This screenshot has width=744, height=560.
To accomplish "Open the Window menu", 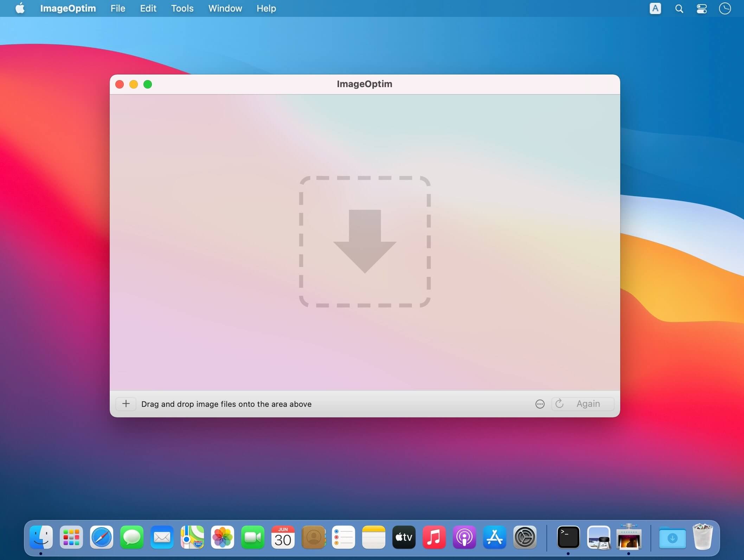I will tap(225, 8).
